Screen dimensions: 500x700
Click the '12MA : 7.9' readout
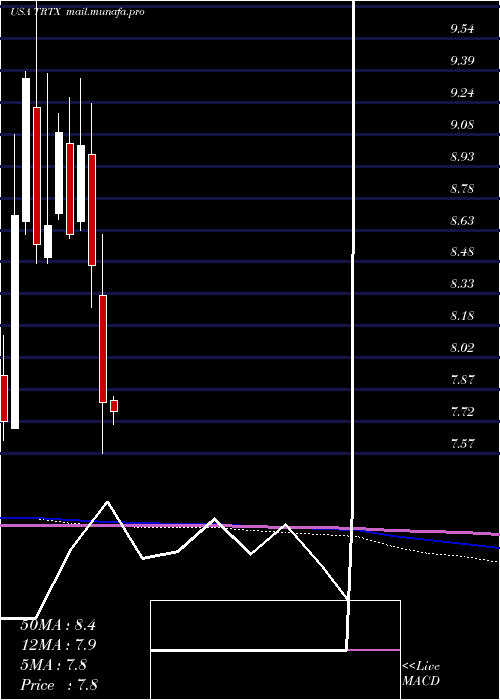coord(58,645)
